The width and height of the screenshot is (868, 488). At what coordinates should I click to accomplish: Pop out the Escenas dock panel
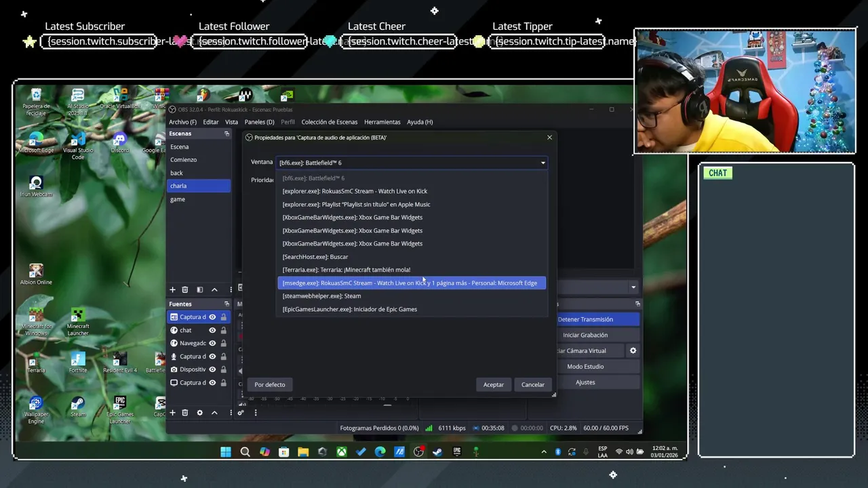(226, 134)
